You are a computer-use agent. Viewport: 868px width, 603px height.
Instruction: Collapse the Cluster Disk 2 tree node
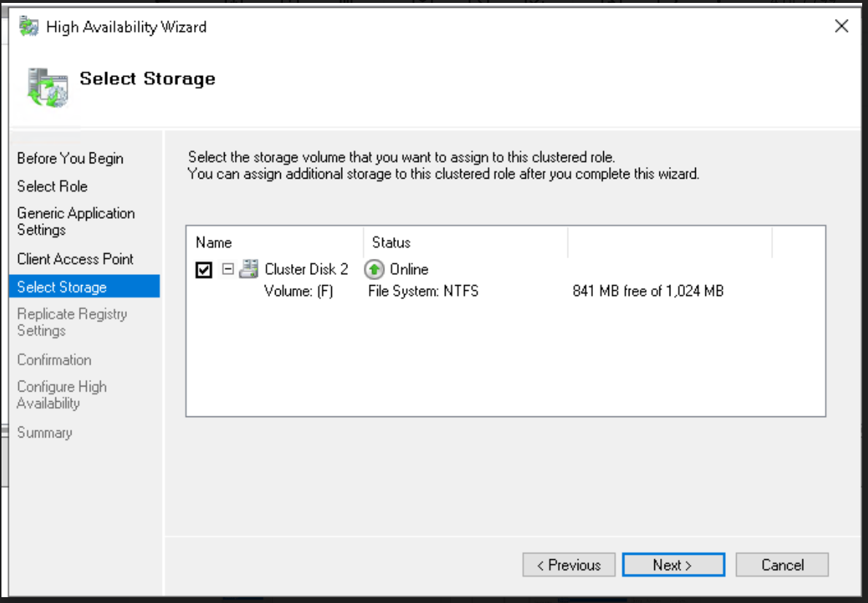click(228, 269)
